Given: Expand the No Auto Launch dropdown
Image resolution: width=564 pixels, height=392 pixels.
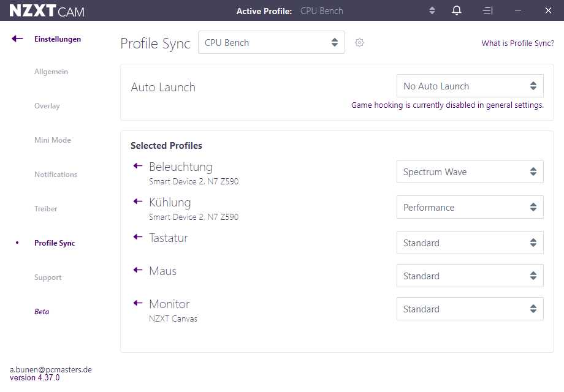Looking at the screenshot, I should 470,86.
